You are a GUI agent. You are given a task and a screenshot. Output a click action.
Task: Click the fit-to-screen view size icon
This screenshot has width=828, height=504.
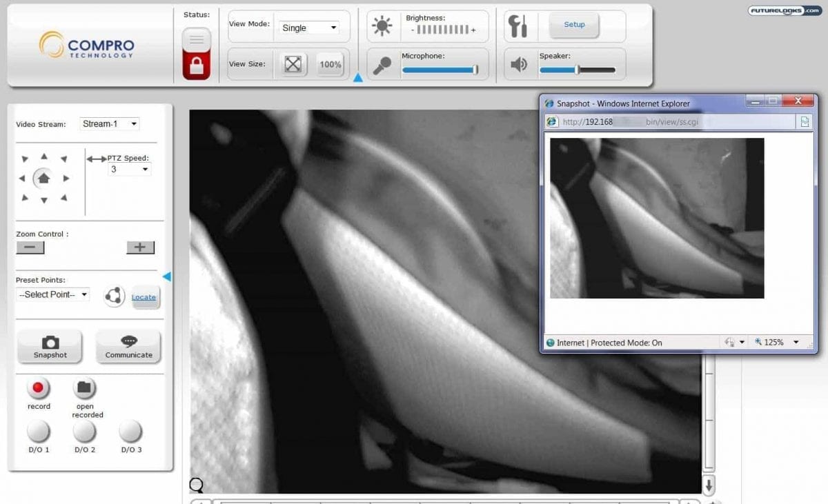pyautogui.click(x=293, y=64)
